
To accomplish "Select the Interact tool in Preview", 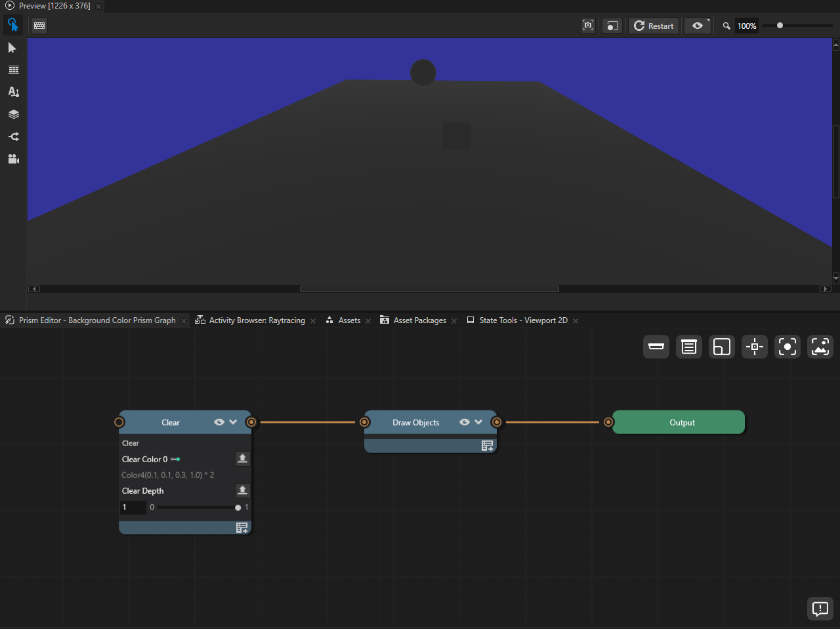I will [x=13, y=26].
